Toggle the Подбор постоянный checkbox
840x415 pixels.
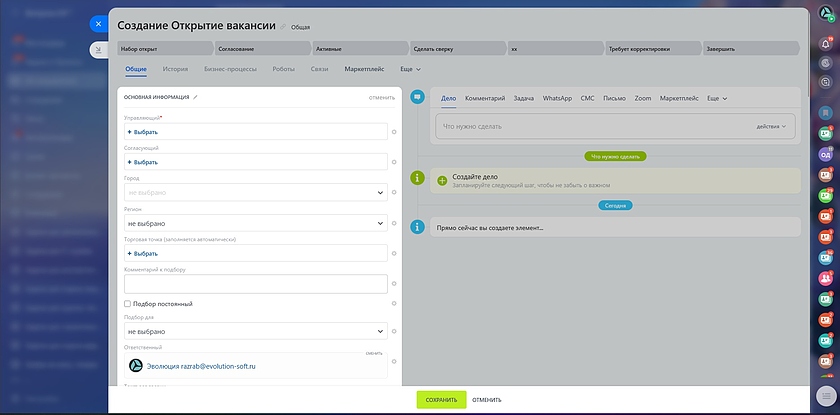(x=127, y=303)
